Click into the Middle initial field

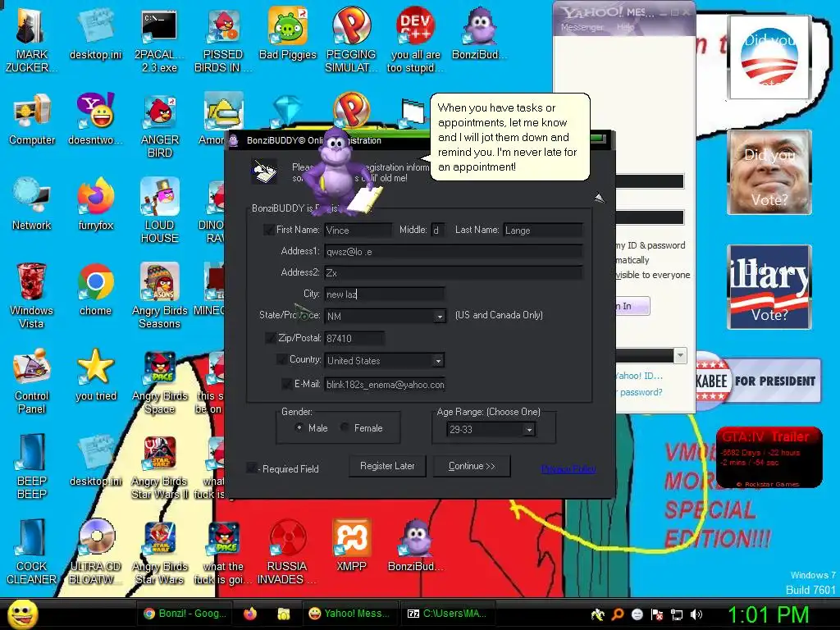(438, 231)
